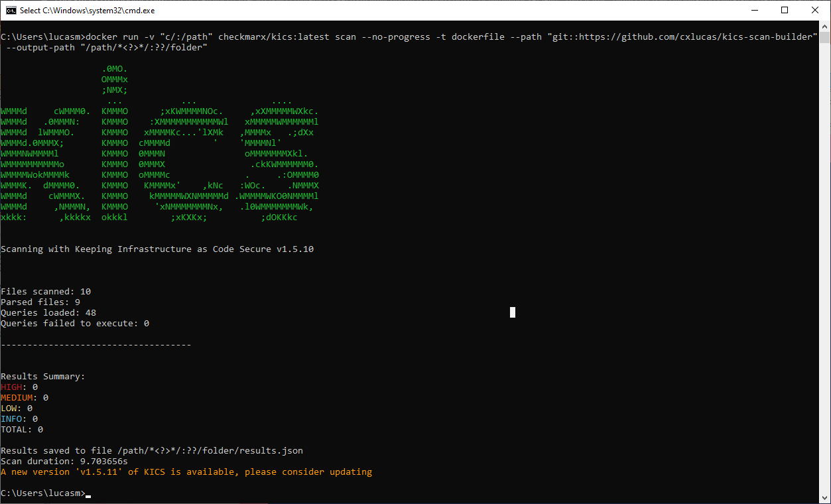Screen dimensions: 831x504
Task: Click 'Queries failed to execute: 0' line
Action: 75,323
